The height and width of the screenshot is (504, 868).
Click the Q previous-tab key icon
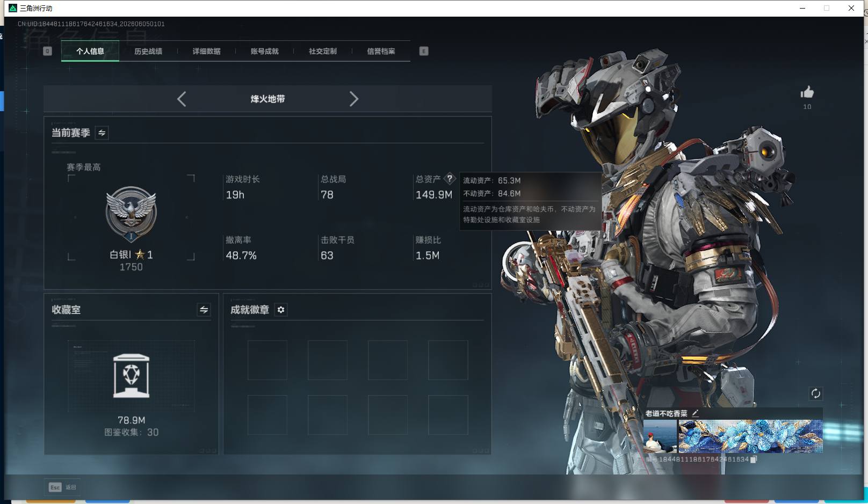(x=47, y=51)
